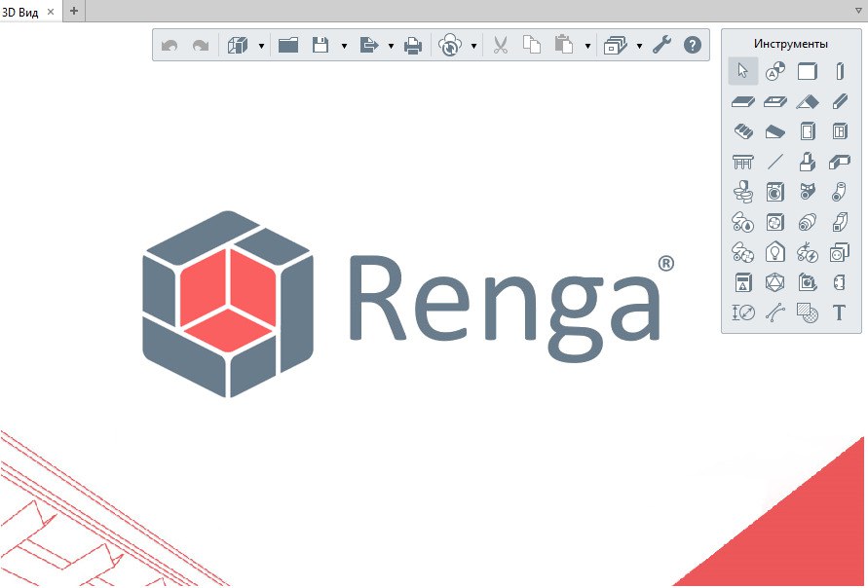Close the 3D Вид tab
The height and width of the screenshot is (588, 868).
click(51, 12)
